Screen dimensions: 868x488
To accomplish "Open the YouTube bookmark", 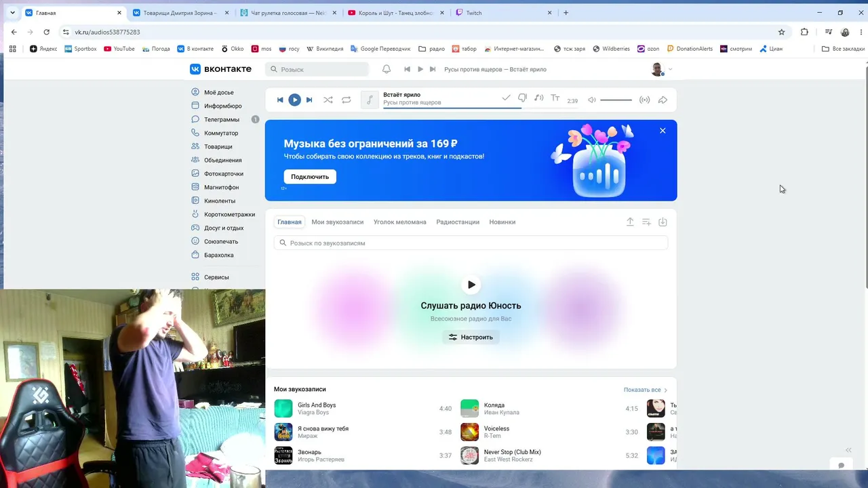I will [x=119, y=49].
